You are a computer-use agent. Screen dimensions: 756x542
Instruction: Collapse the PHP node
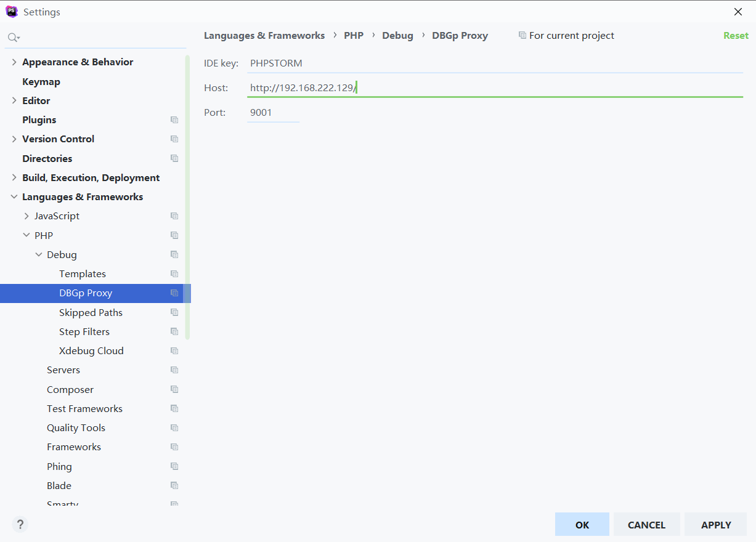click(x=26, y=235)
